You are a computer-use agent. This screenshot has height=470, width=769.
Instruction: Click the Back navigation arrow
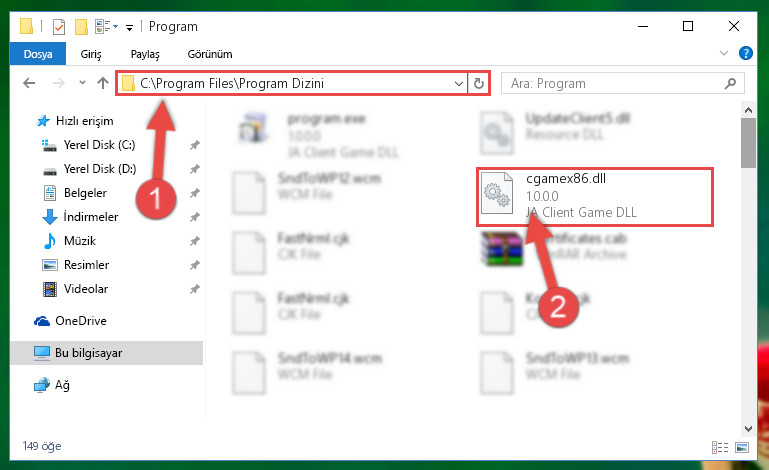29,83
